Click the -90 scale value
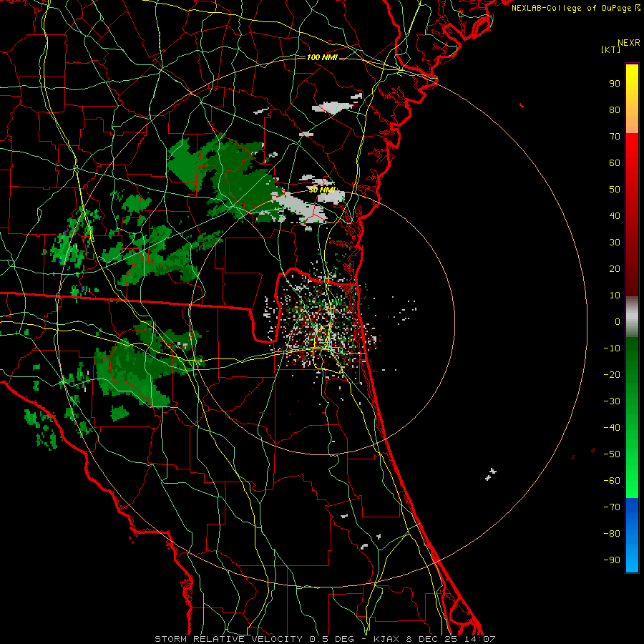Image resolution: width=644 pixels, height=644 pixels. (x=612, y=560)
